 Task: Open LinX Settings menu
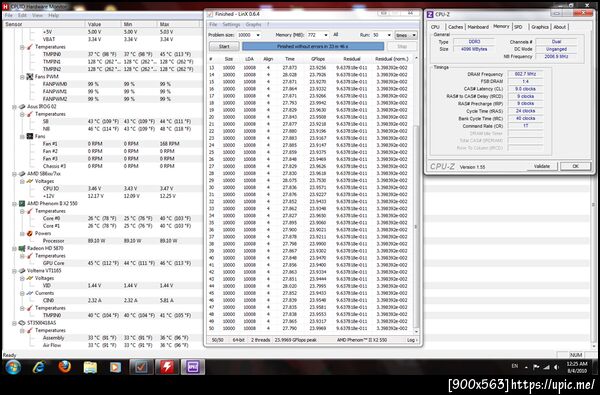(x=232, y=24)
